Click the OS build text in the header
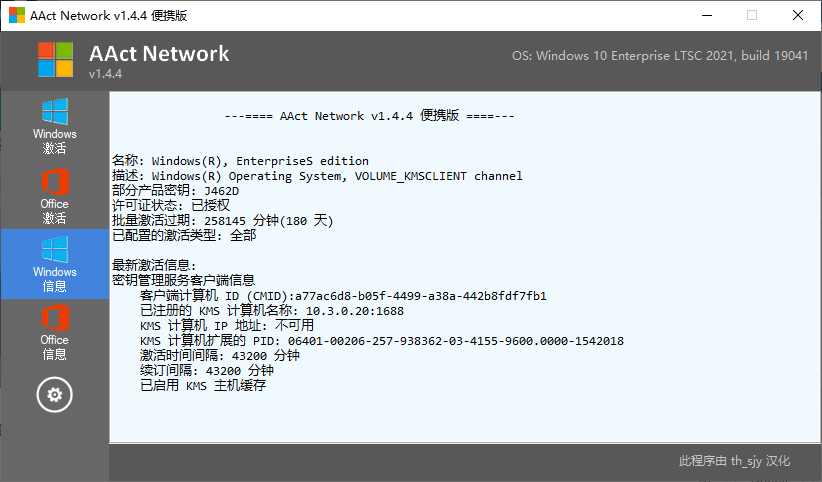Viewport: 822px width, 482px height. (x=659, y=56)
